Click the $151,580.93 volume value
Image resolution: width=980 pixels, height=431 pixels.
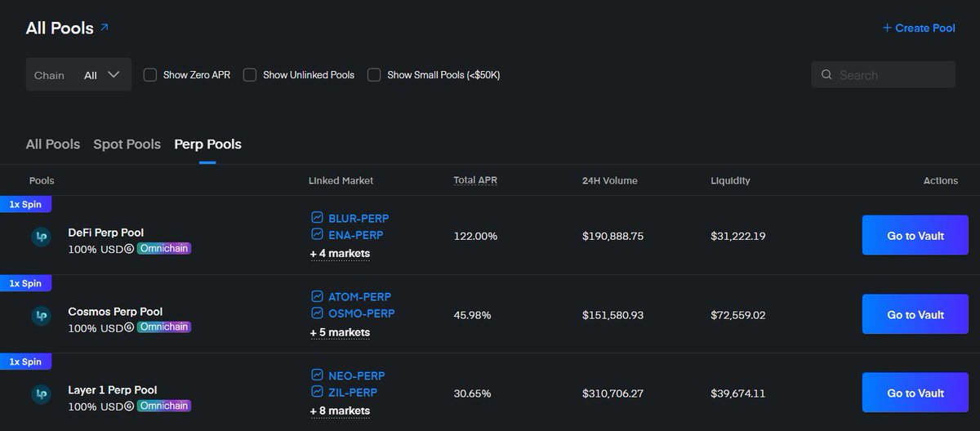click(613, 314)
